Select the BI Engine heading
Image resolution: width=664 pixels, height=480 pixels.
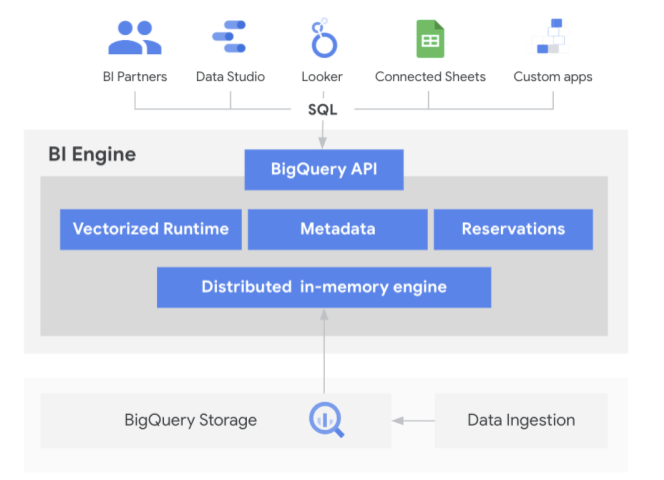tap(92, 154)
